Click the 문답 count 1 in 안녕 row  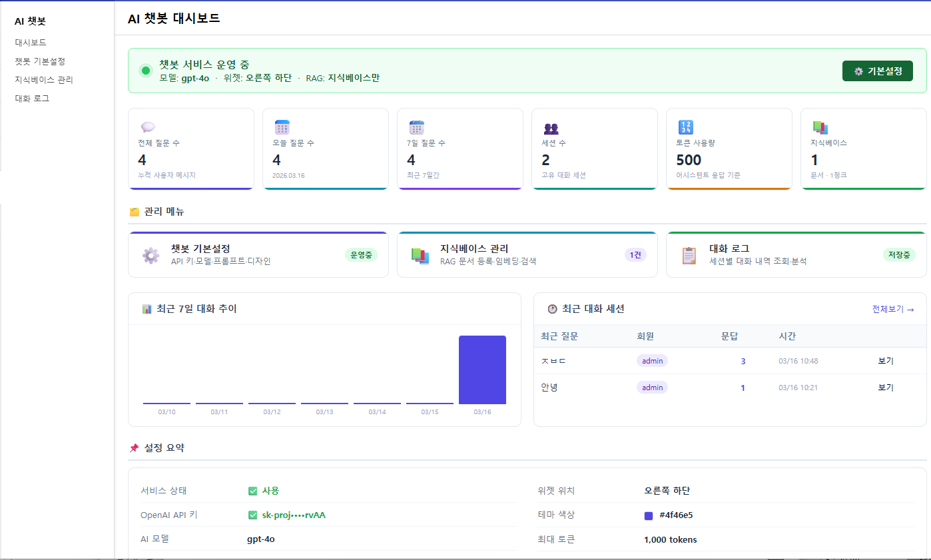click(x=743, y=388)
